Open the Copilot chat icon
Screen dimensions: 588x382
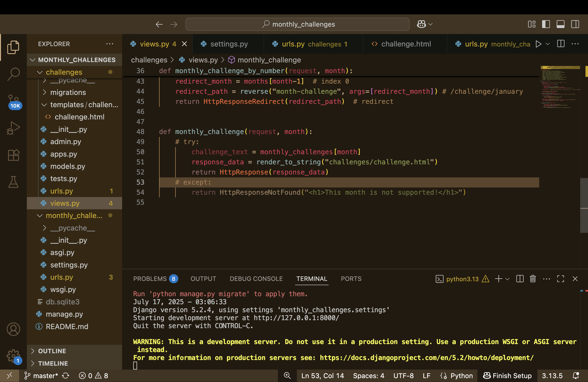pyautogui.click(x=422, y=24)
